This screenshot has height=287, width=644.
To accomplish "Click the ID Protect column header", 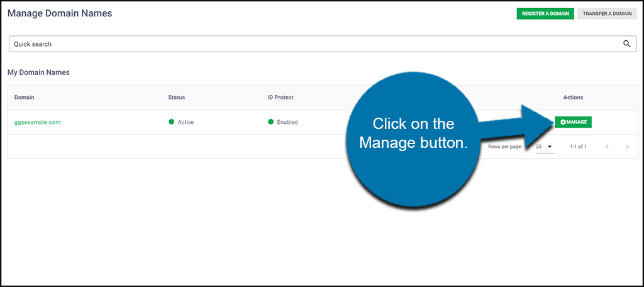I will click(280, 98).
